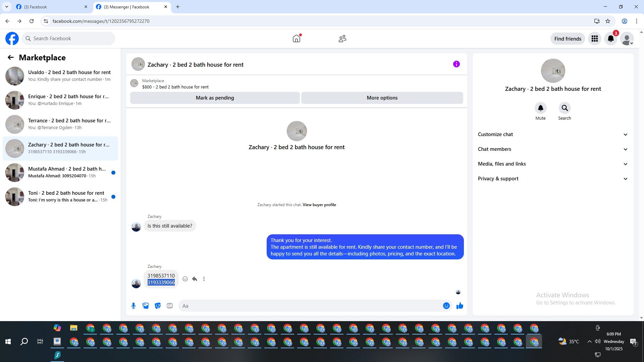Switch to the (3) Facebook tab

tap(52, 7)
